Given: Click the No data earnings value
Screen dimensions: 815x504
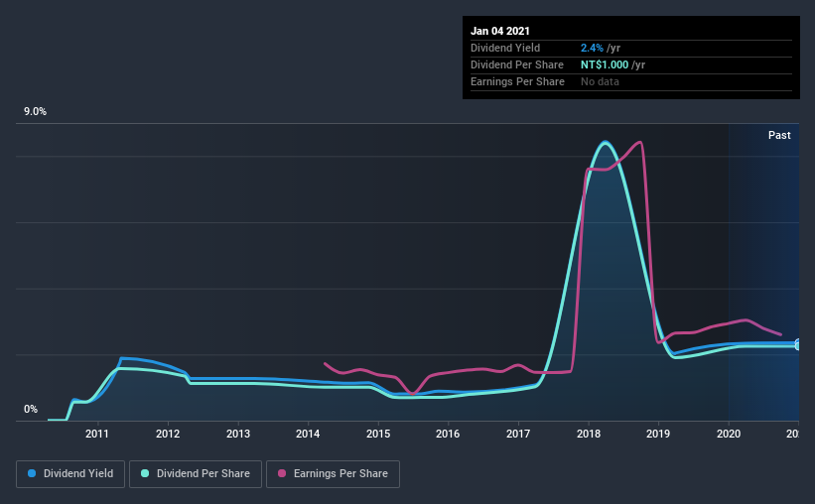Looking at the screenshot, I should tap(600, 81).
